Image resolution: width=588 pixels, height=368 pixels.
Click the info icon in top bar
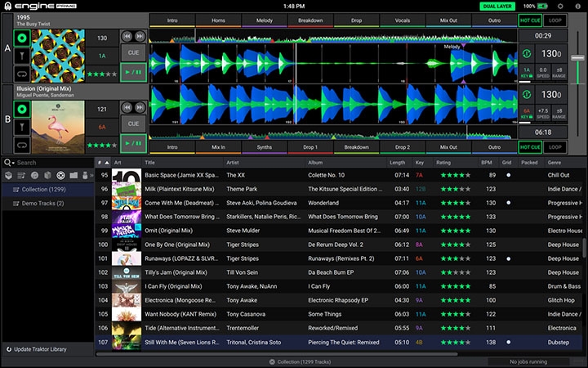(576, 6)
